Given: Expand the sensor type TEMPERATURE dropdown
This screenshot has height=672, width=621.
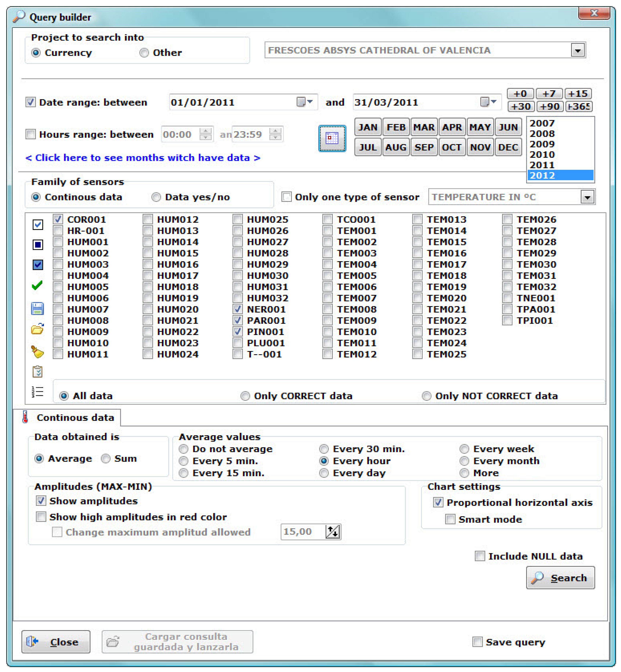Looking at the screenshot, I should point(587,197).
